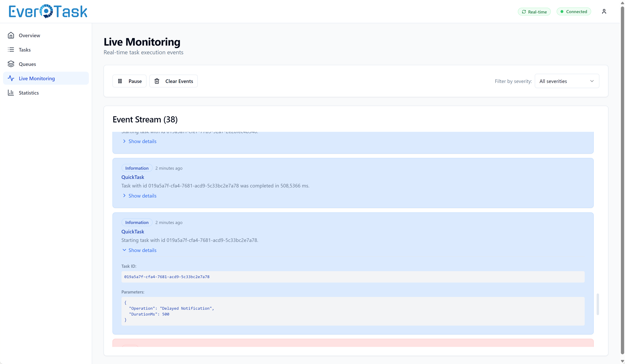Click the refresh icon in Real-time badge
This screenshot has width=625, height=364.
pos(524,12)
